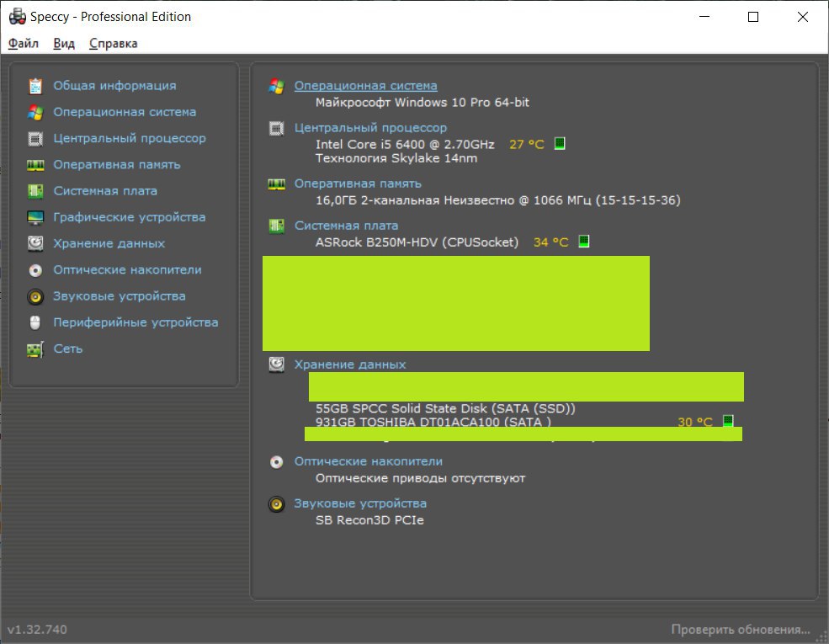
Task: Click green TOSHIBA drive temperature indicator
Action: pos(728,421)
